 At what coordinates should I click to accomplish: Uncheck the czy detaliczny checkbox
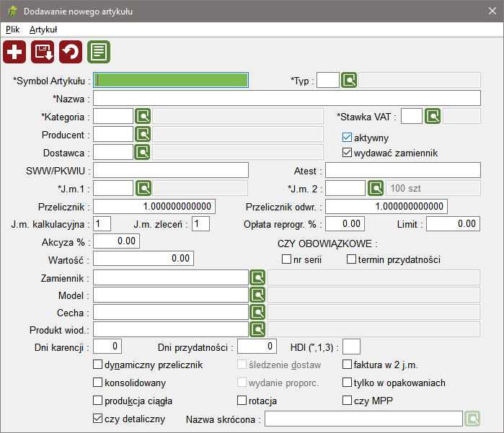(x=97, y=418)
